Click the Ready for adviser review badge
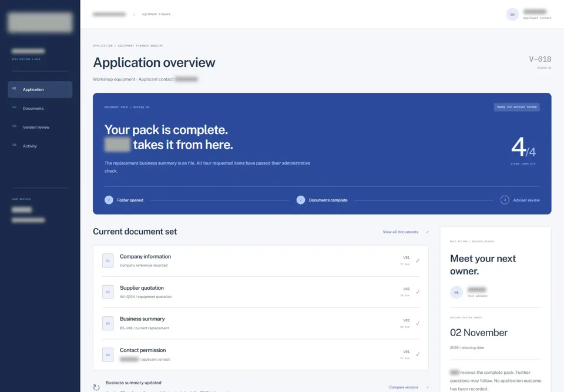This screenshot has width=564, height=392. (x=516, y=107)
